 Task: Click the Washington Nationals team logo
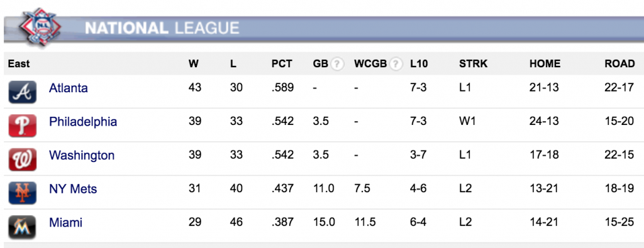click(x=23, y=159)
